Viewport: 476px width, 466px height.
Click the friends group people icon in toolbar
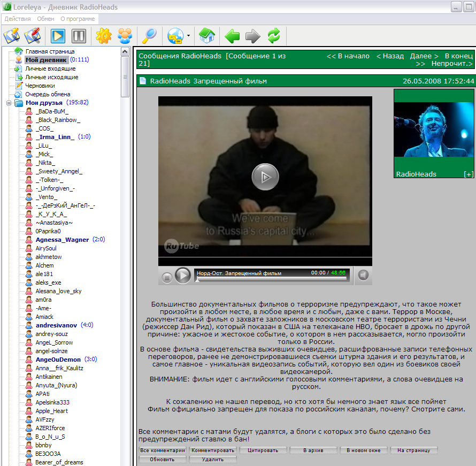(125, 36)
